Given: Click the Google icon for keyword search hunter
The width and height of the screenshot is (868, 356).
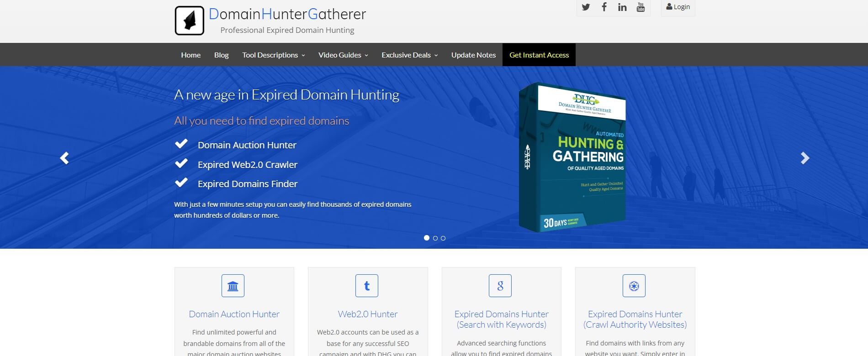Looking at the screenshot, I should (x=500, y=286).
